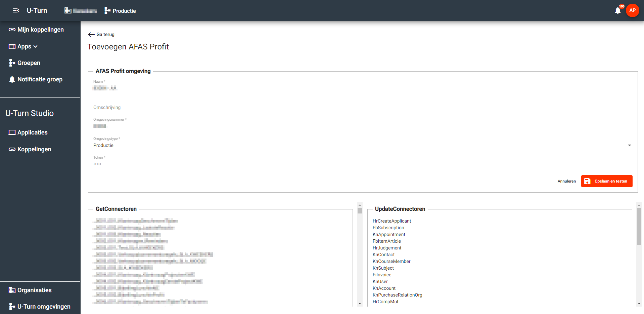Navigate to Organisaties in sidebar

(x=34, y=290)
